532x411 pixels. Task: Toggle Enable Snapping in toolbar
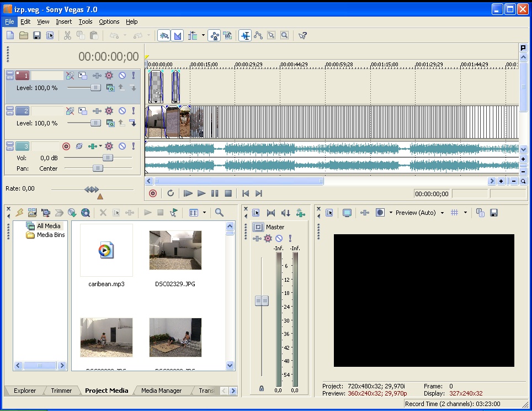click(x=164, y=35)
